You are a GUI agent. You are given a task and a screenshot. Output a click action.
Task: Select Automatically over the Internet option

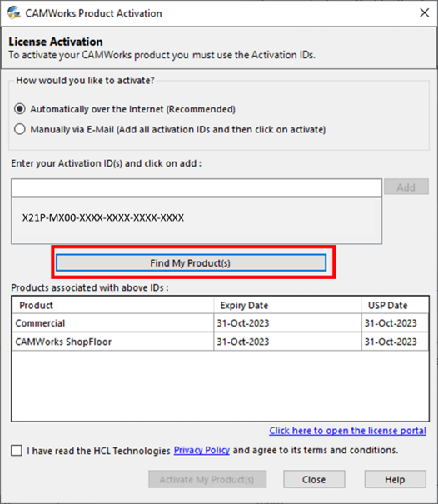coord(20,109)
